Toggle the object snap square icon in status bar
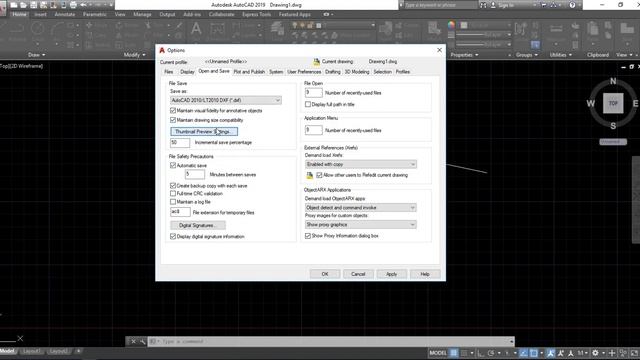This screenshot has width=640, height=360. pyautogui.click(x=533, y=353)
